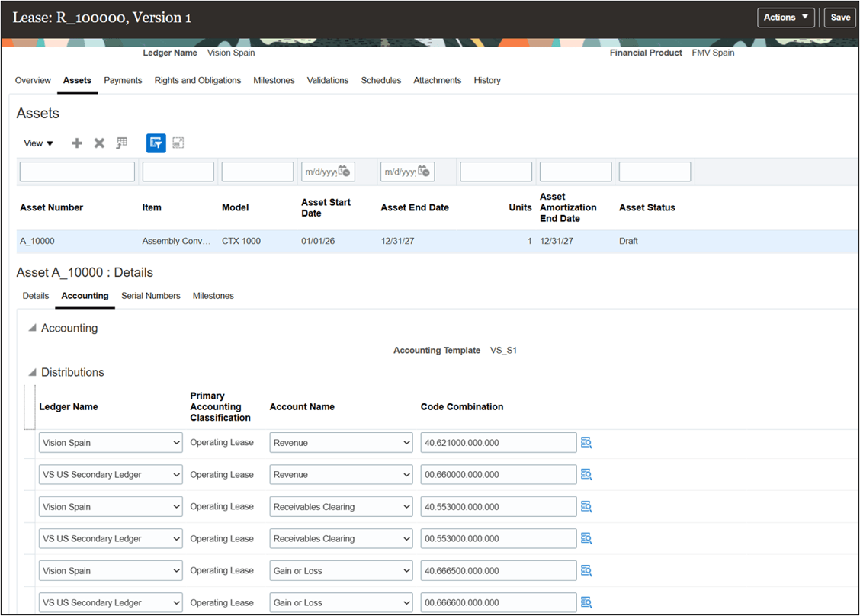Detach the Assets table
This screenshot has height=616, width=860.
[x=178, y=143]
